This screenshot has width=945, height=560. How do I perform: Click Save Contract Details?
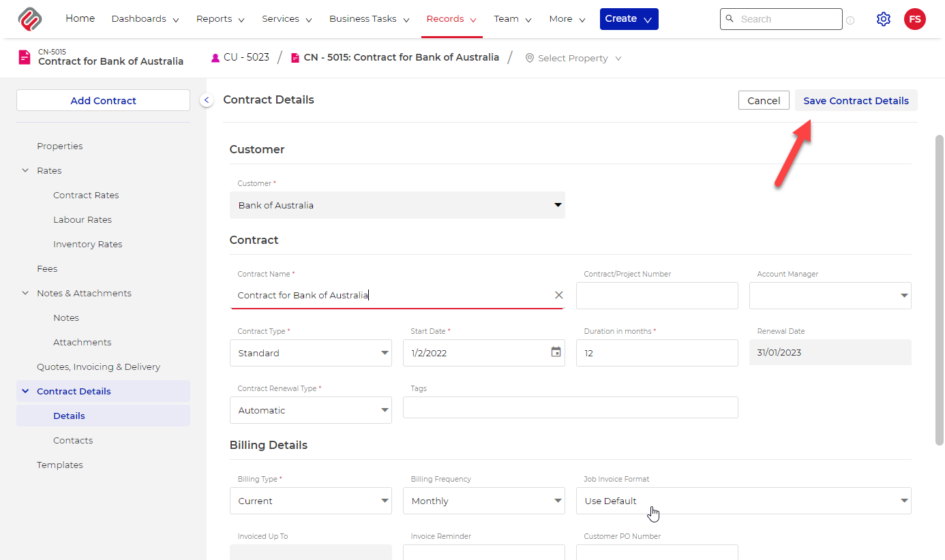pyautogui.click(x=856, y=100)
